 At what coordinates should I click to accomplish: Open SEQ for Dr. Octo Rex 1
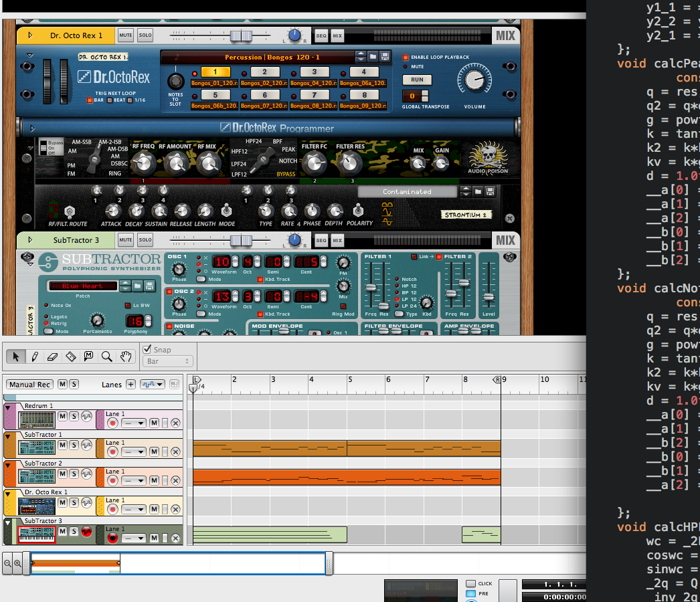(x=321, y=35)
